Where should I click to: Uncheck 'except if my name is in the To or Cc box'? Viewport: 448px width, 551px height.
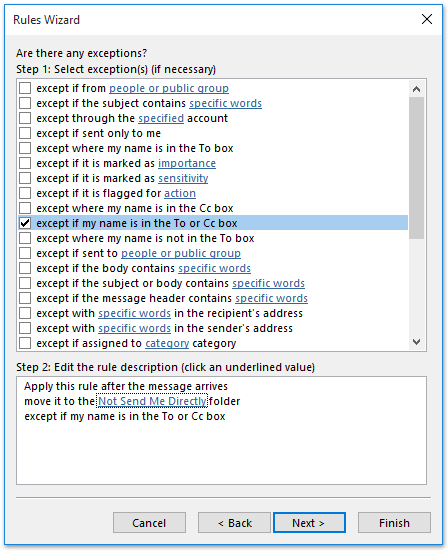(25, 223)
